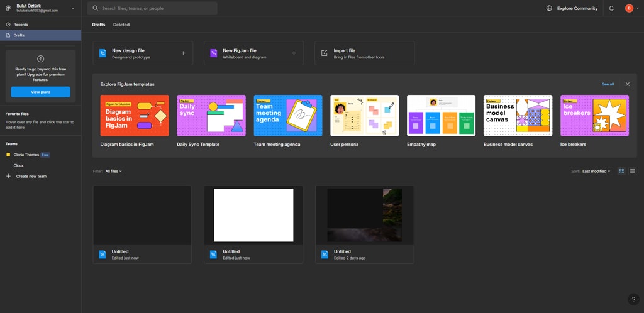The width and height of the screenshot is (644, 313).
Task: Open the Team meeting agenda template thumbnail
Action: click(x=288, y=115)
